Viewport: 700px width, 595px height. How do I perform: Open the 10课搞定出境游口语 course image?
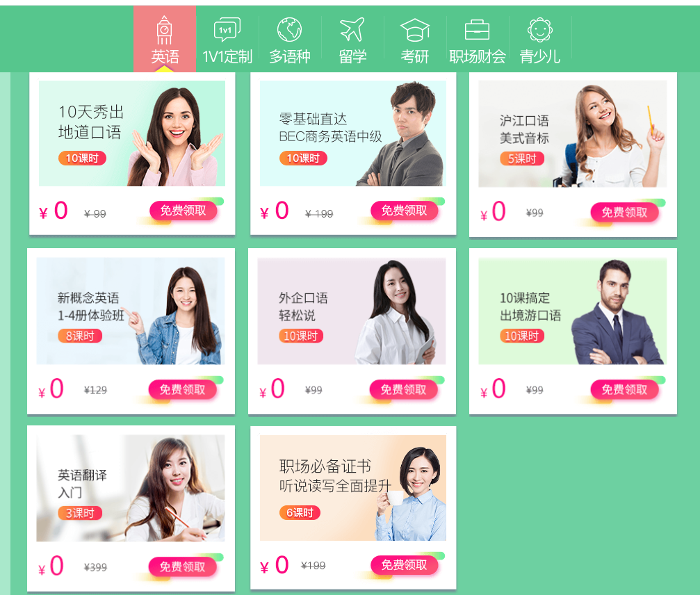pyautogui.click(x=573, y=311)
